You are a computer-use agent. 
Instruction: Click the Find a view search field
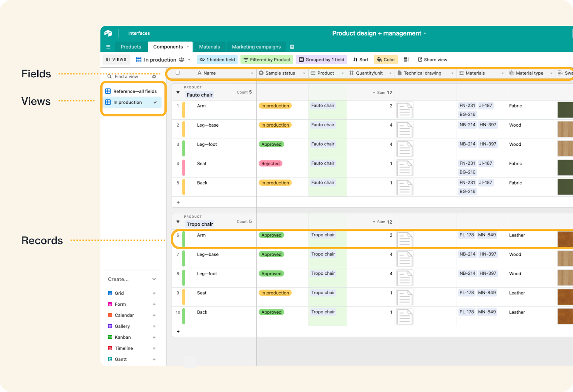click(128, 76)
